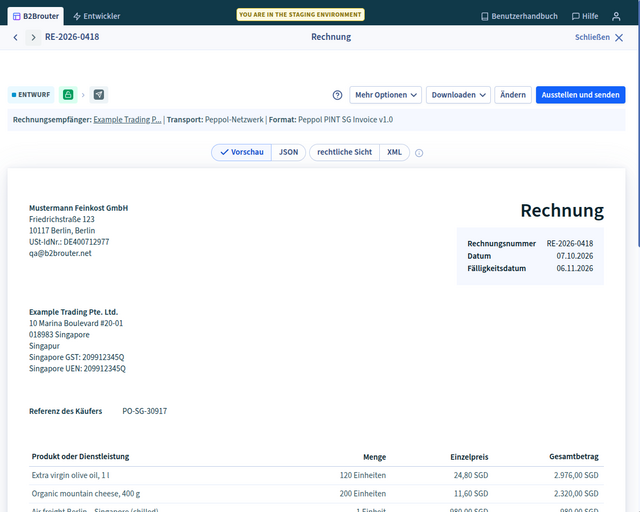Click the Benutzerhandbuch book icon
The width and height of the screenshot is (640, 512).
(x=484, y=16)
